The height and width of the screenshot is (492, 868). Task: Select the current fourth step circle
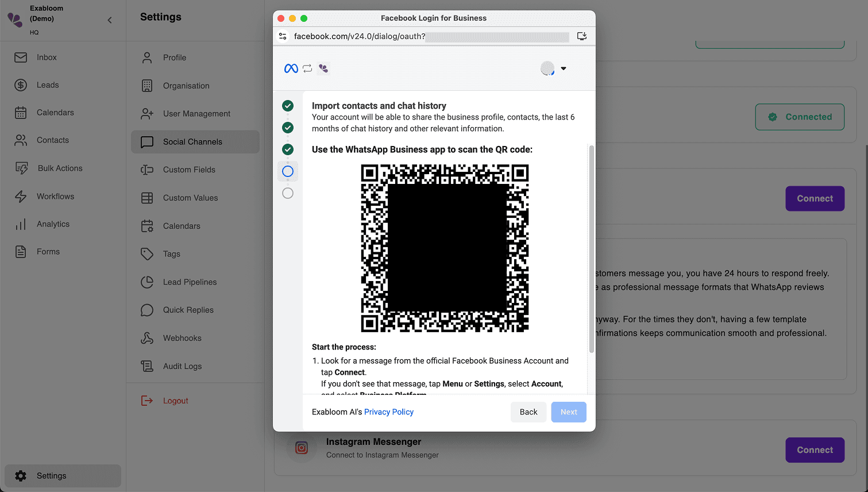pos(288,171)
